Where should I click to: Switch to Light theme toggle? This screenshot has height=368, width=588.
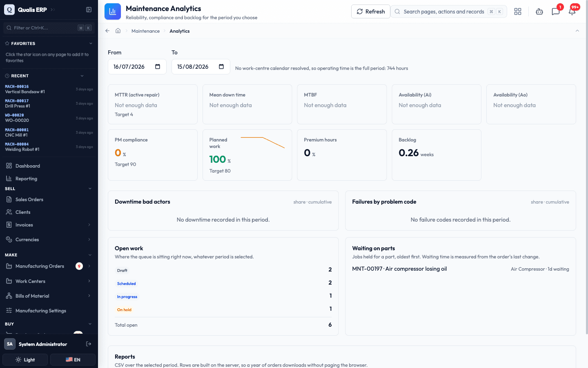click(25, 360)
